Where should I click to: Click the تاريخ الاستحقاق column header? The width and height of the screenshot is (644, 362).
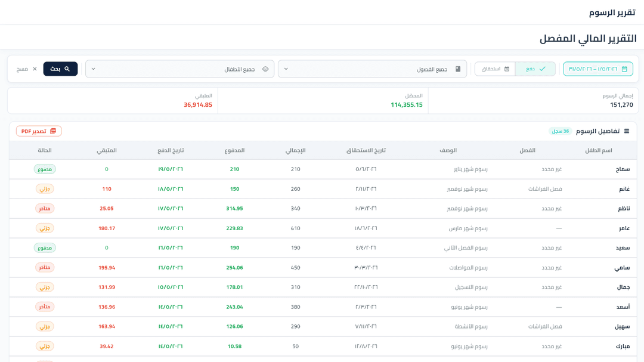366,150
